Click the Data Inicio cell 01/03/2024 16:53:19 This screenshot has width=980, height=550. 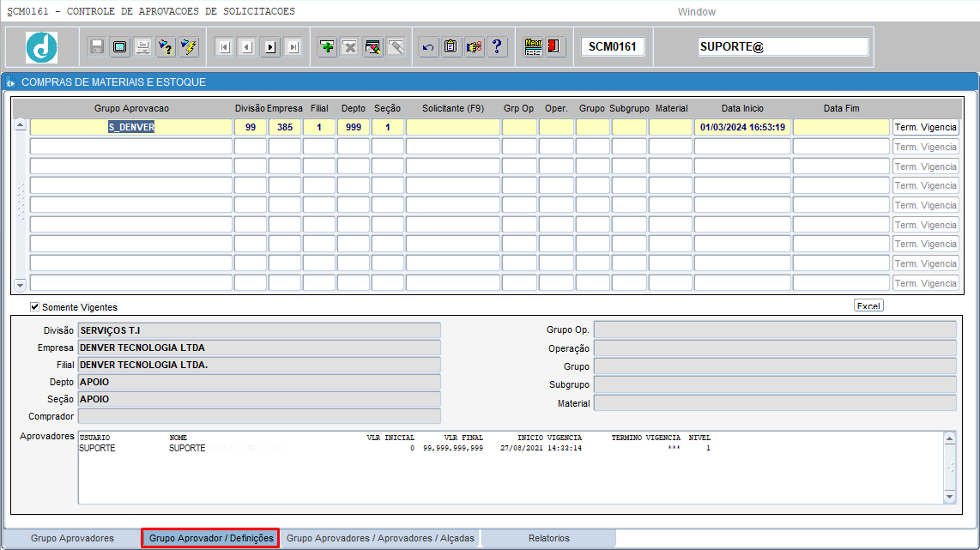[x=742, y=128]
